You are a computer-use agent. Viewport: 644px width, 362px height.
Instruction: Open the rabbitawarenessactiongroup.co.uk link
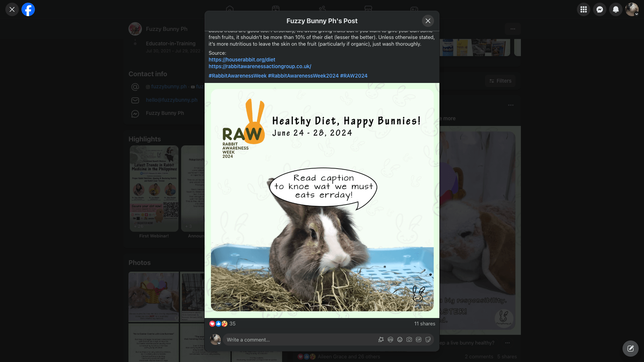click(260, 66)
